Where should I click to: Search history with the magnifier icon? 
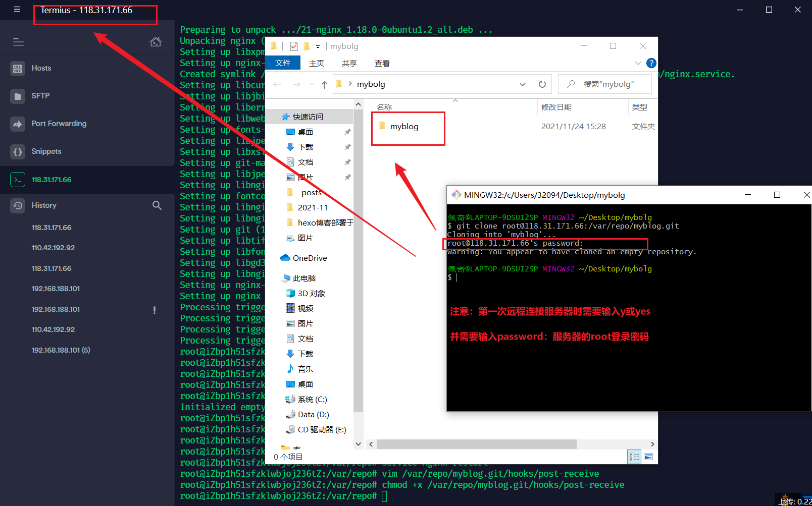pos(157,205)
